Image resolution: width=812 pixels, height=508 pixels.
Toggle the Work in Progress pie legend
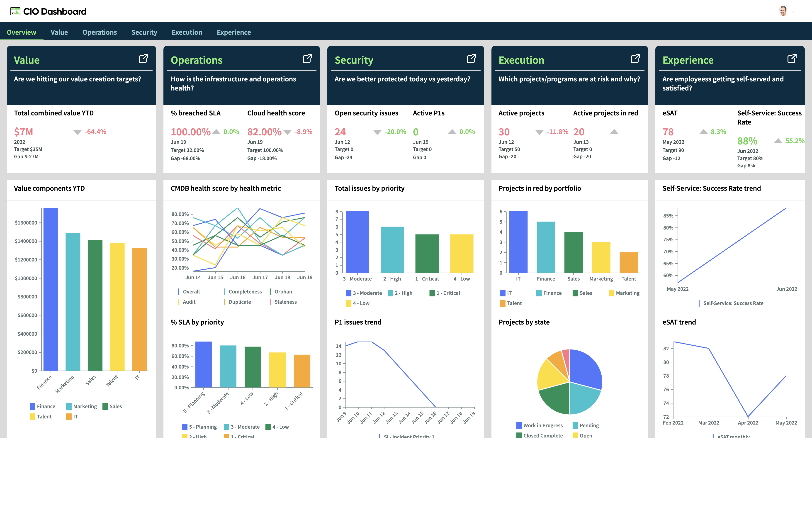click(539, 425)
